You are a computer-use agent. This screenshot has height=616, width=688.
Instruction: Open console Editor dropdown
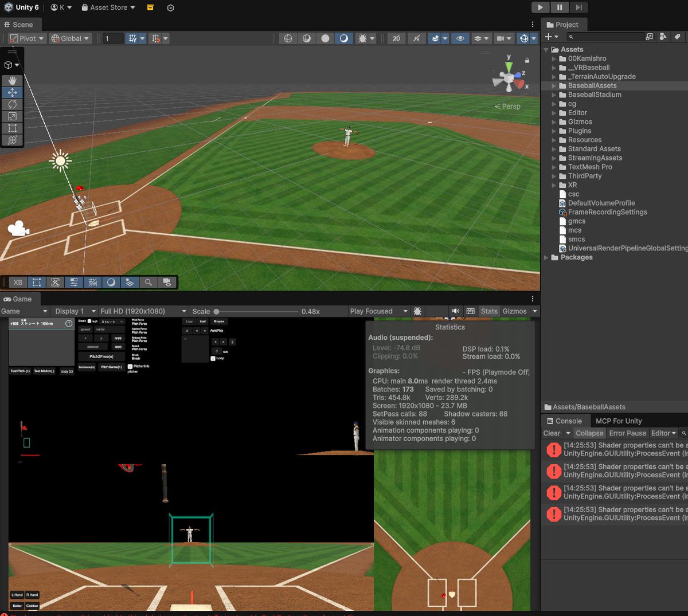(663, 433)
